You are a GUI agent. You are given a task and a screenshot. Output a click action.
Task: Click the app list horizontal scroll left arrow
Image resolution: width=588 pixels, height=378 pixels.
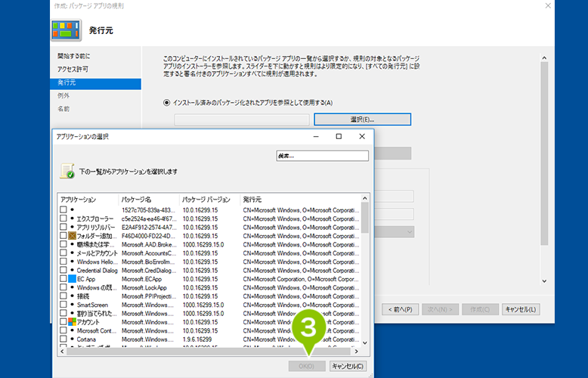pos(63,352)
